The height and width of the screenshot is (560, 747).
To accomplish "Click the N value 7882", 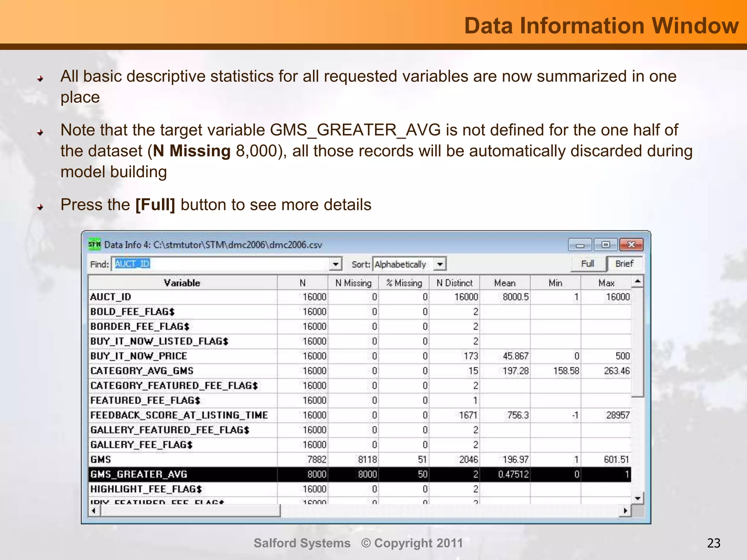I will [317, 460].
